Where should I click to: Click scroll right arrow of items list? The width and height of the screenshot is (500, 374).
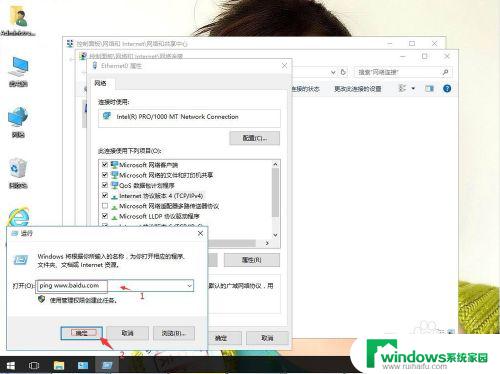tap(267, 243)
